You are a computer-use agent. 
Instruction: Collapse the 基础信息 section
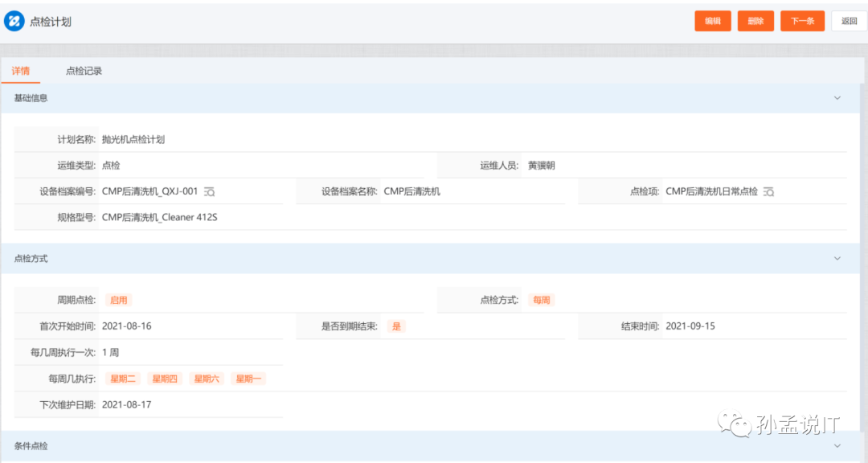point(839,97)
